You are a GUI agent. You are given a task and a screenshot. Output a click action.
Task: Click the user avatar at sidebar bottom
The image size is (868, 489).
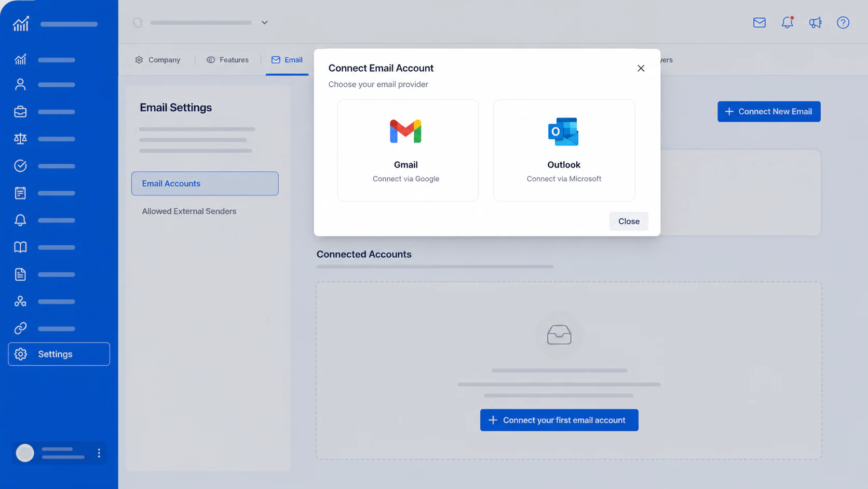(25, 453)
